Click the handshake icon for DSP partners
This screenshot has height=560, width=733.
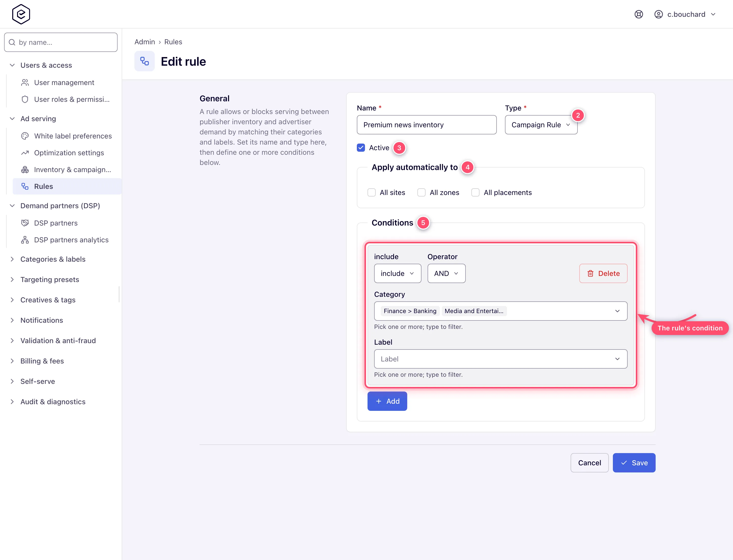[25, 223]
